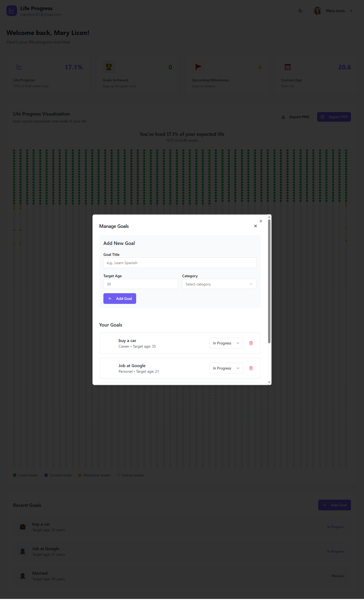Click the trophy icon on Goals Achieved card

109,67
